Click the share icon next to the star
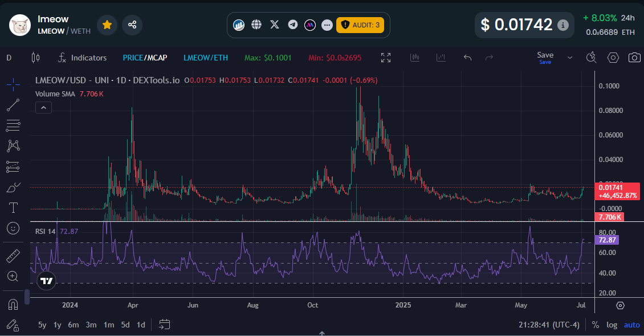 click(132, 25)
